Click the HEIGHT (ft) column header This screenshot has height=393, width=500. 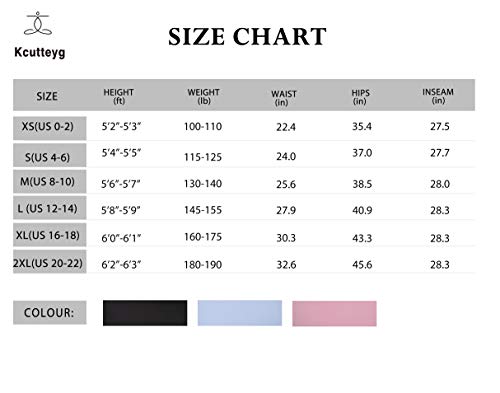pos(119,96)
